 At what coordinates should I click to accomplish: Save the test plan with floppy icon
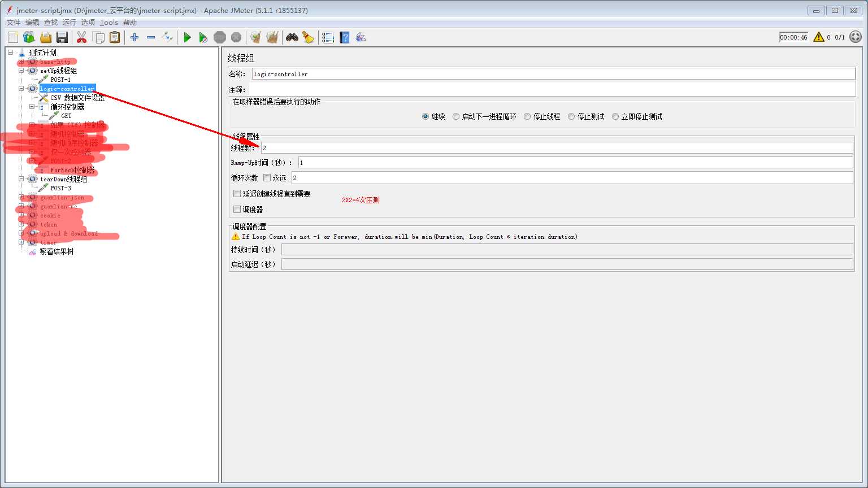[x=62, y=37]
